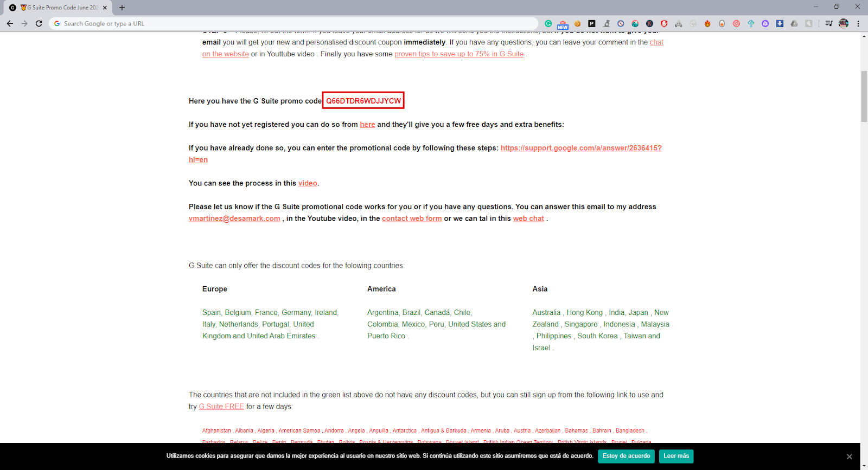Select the G Suite Promo Code tab
The width and height of the screenshot is (868, 470).
60,8
